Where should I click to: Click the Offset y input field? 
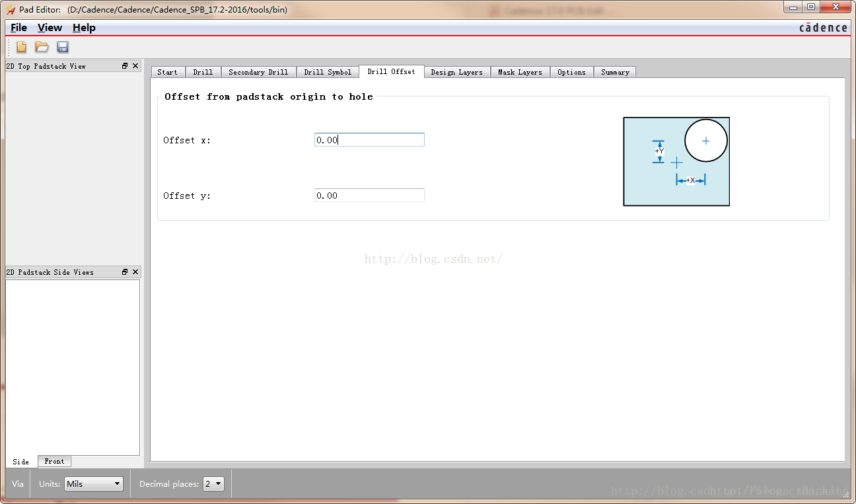369,196
